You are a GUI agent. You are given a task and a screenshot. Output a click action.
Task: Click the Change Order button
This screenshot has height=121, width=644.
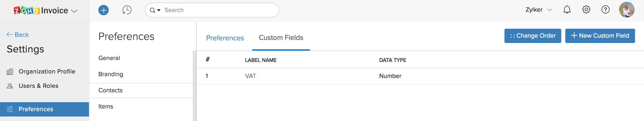pyautogui.click(x=532, y=36)
